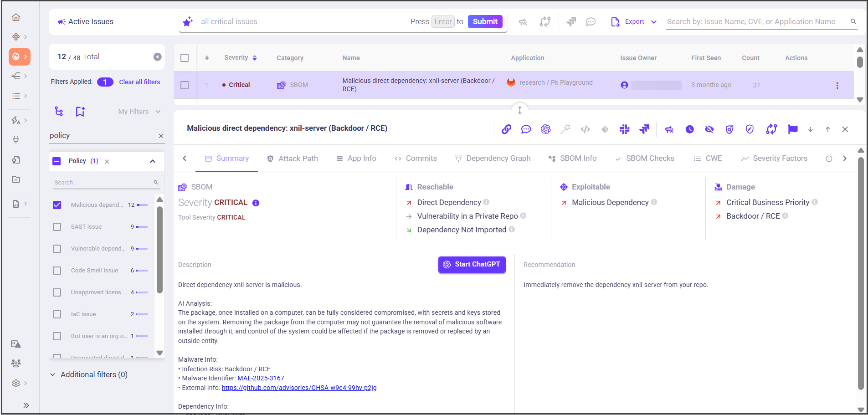Click the Slack icon in issue toolbar
868x415 pixels.
point(624,129)
